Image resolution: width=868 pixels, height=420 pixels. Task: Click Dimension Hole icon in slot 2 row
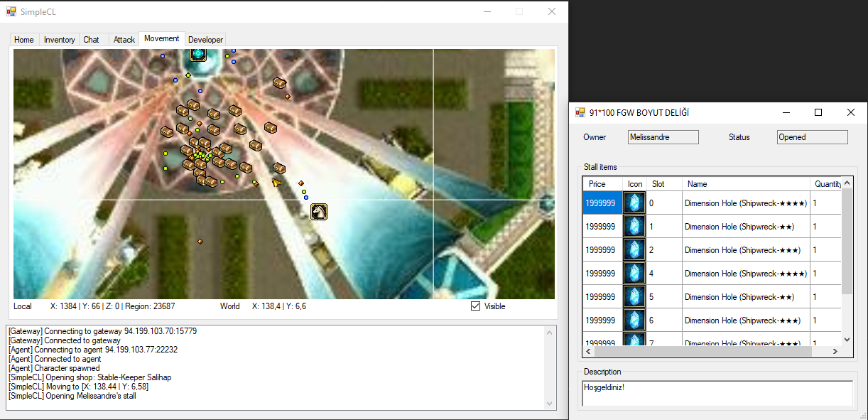pos(634,249)
